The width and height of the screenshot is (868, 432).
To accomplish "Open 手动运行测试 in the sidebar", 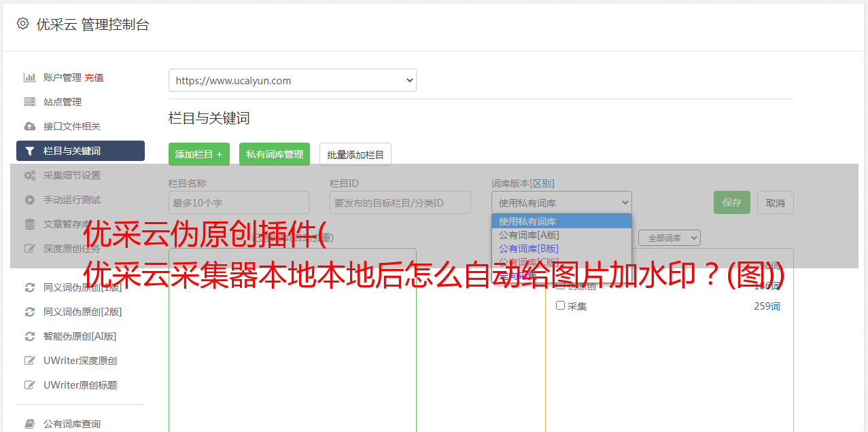I will point(72,200).
